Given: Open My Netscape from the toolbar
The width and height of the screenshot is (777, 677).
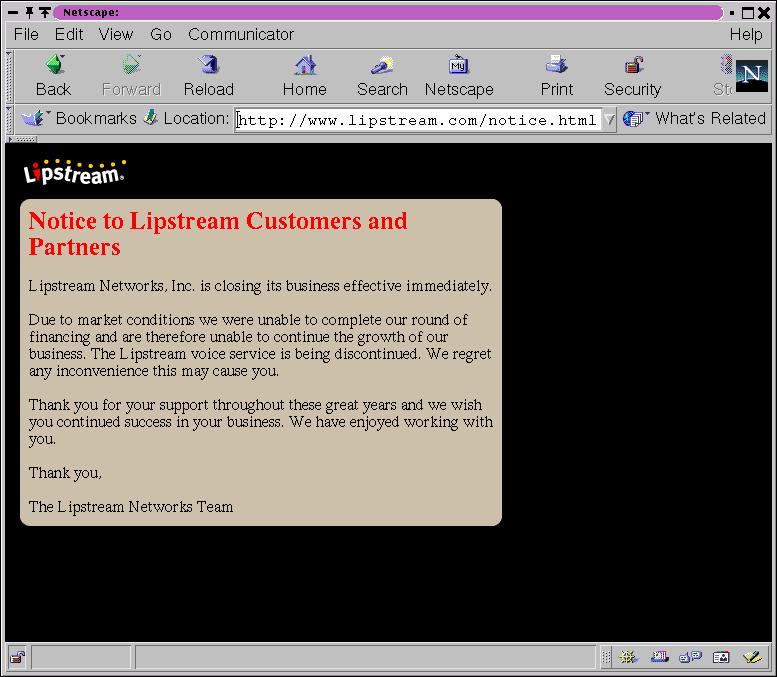Looking at the screenshot, I should [459, 75].
